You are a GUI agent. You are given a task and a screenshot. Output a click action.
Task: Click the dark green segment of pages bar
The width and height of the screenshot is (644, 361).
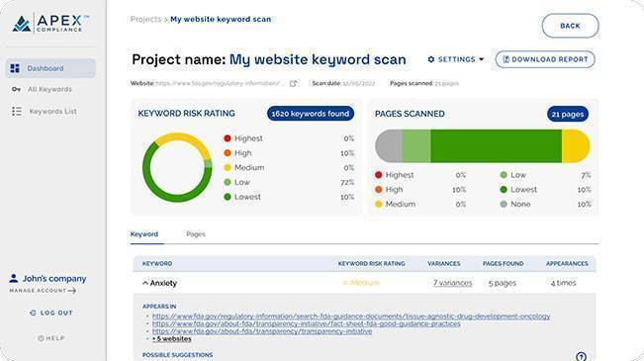(496, 146)
